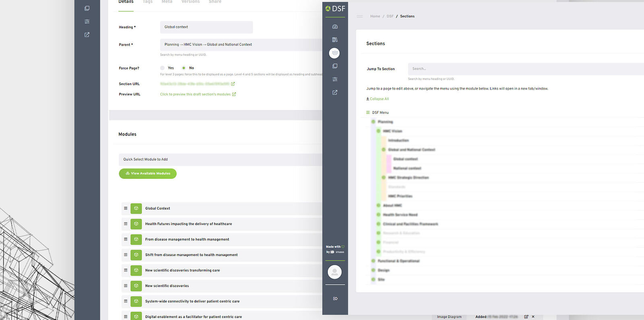This screenshot has width=644, height=320.
Task: Collapse the Planning tree node
Action: point(373,122)
